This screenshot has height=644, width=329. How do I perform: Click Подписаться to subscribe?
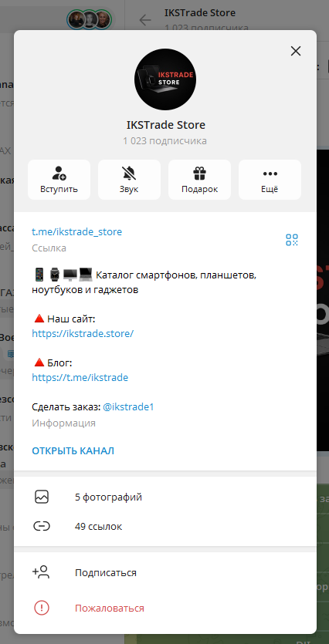pos(165,572)
